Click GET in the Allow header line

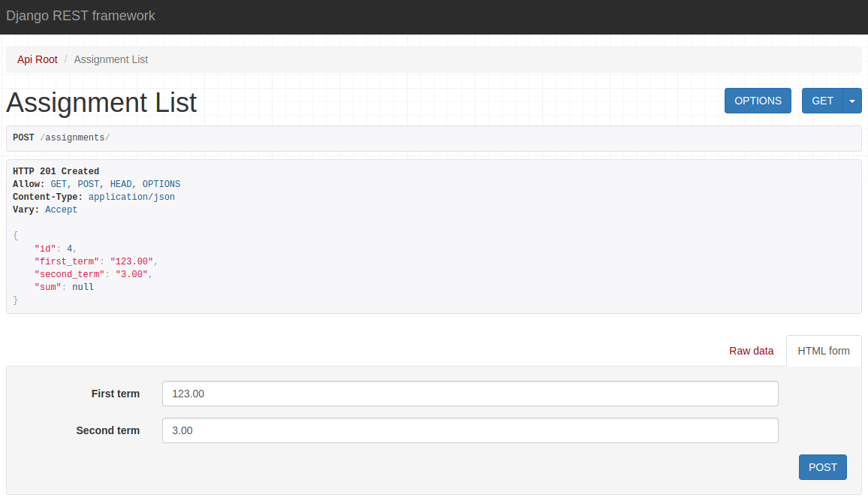click(59, 183)
